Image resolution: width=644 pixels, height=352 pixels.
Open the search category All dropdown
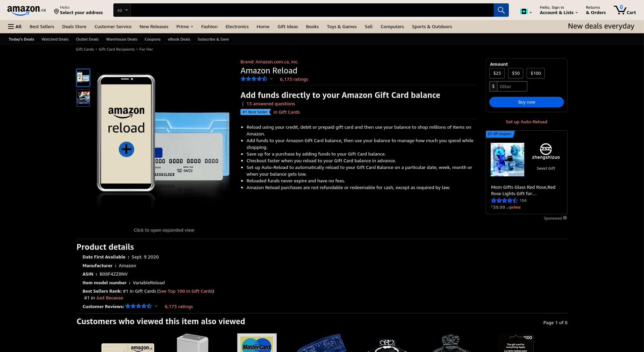point(122,10)
